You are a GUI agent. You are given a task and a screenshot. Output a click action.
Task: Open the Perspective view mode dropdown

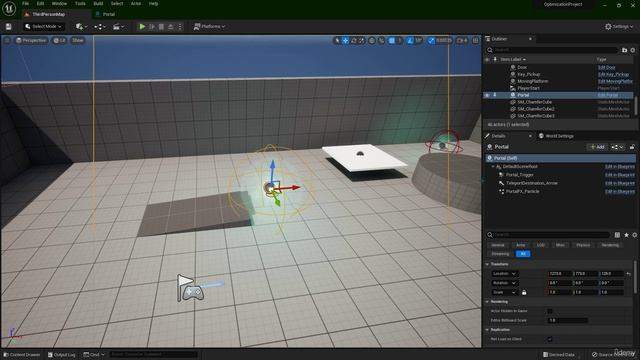click(31, 40)
